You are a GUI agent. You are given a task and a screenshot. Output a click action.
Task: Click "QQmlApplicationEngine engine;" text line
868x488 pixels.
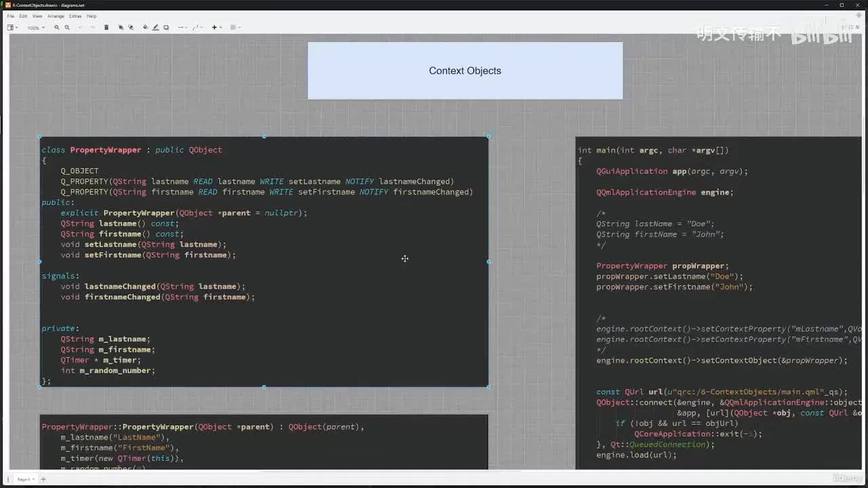coord(665,192)
